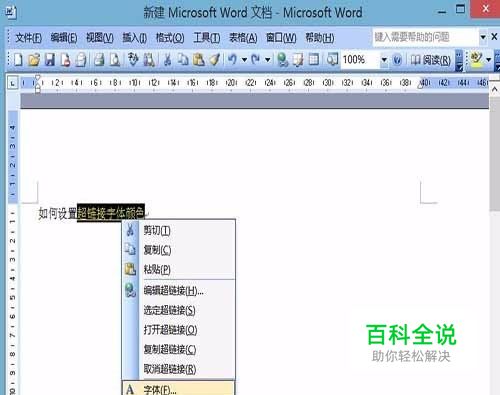Image resolution: width=500 pixels, height=395 pixels.
Task: Click the Insert Hyperlink globe icon
Action: [283, 60]
